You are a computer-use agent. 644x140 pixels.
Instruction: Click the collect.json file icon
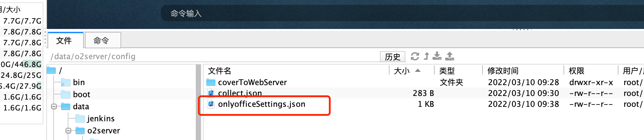(211, 93)
